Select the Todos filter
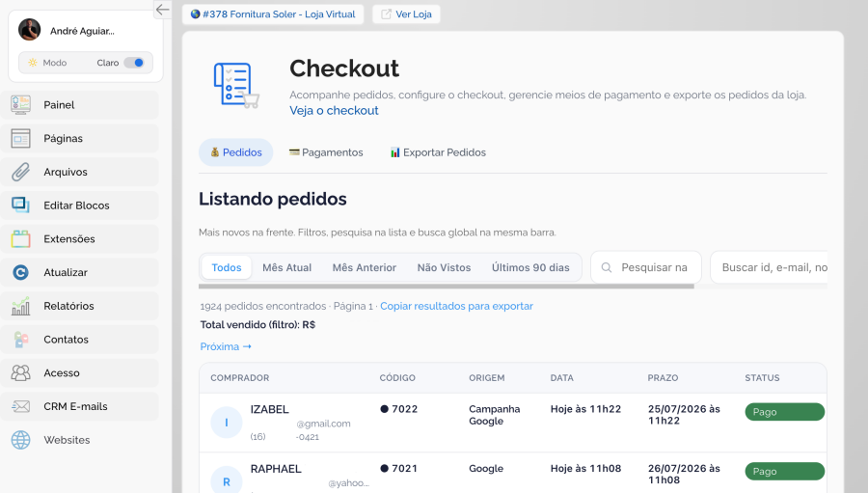Viewport: 868px width, 493px height. pos(227,267)
